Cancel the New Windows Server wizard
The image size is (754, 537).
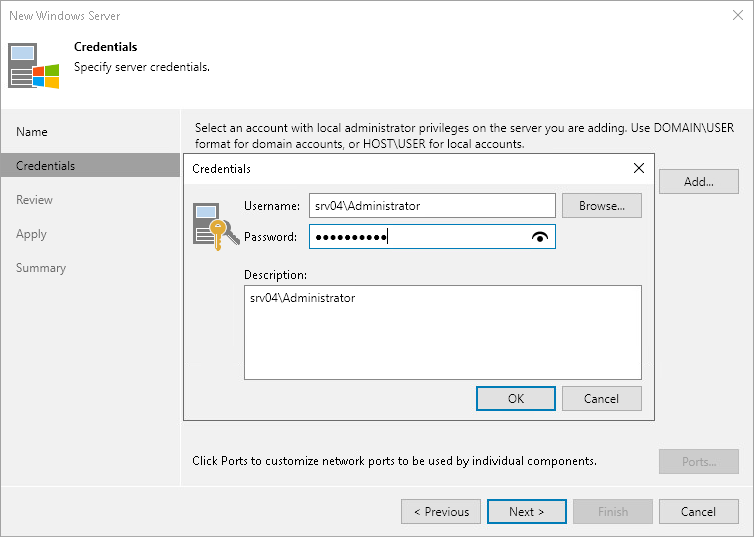699,512
